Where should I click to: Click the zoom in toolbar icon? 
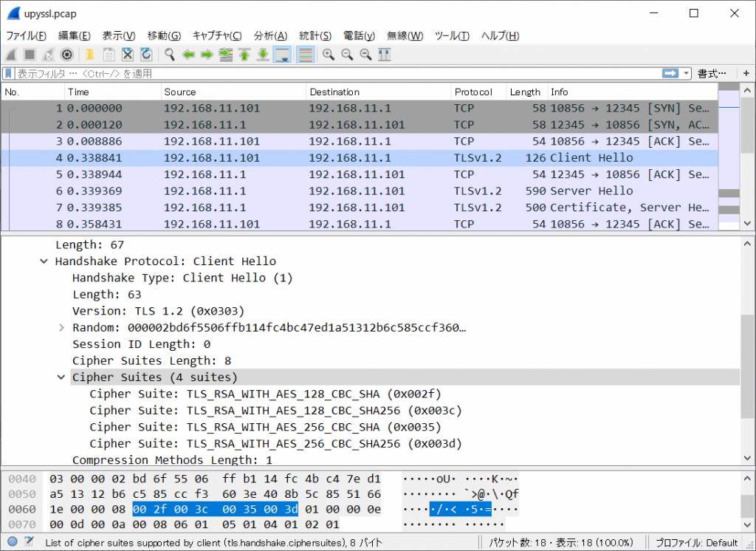pyautogui.click(x=329, y=54)
